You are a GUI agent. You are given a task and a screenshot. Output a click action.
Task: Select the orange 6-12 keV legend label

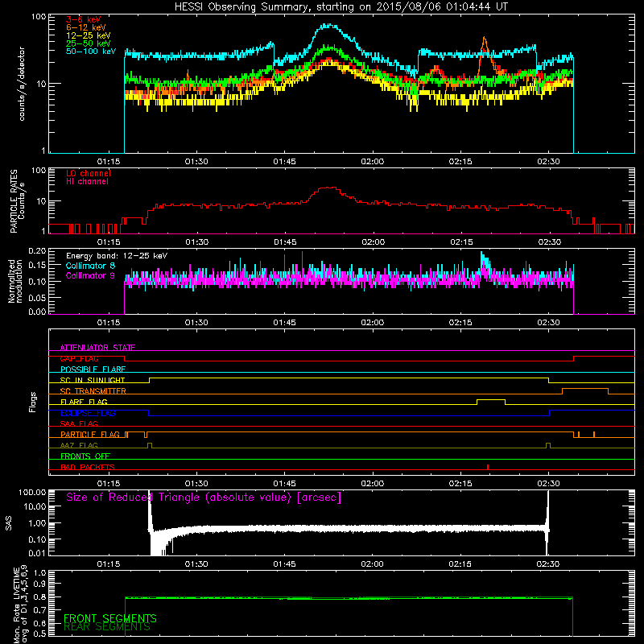pyautogui.click(x=86, y=27)
